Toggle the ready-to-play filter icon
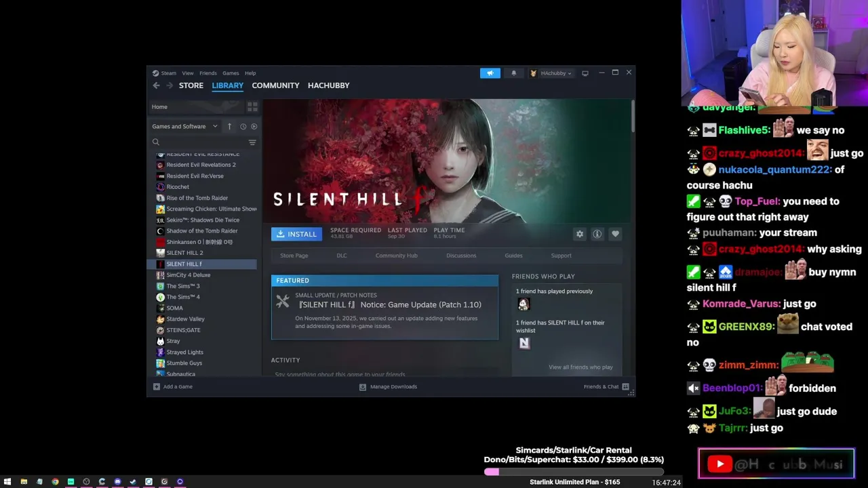 tap(254, 127)
